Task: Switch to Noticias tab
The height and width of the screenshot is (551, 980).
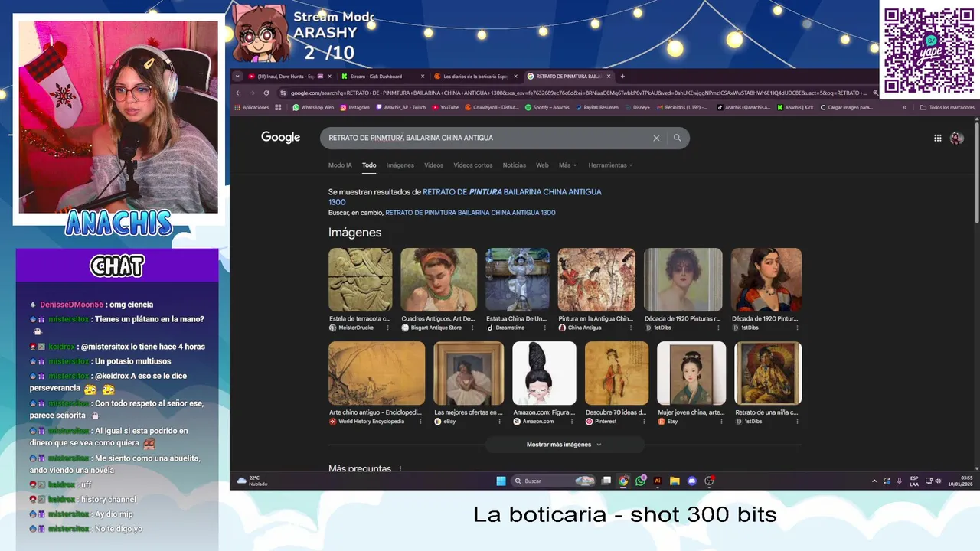Action: pos(514,165)
